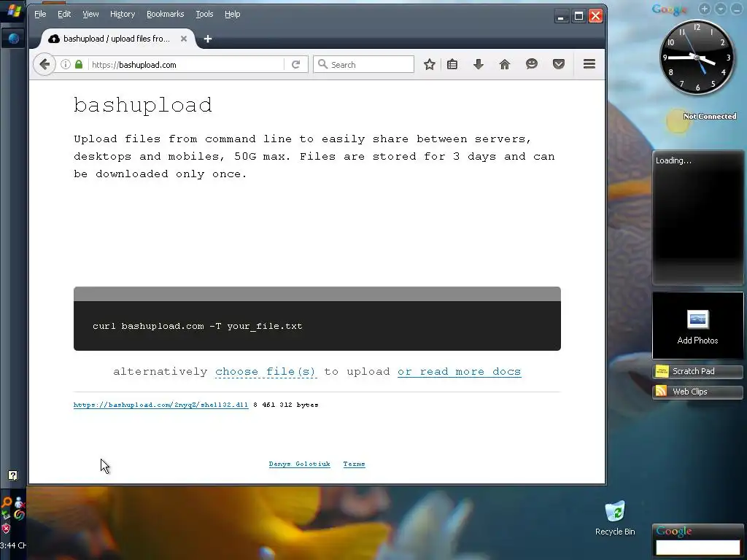The width and height of the screenshot is (747, 560).
Task: Open the Recycle Bin on the desktop
Action: [x=615, y=518]
